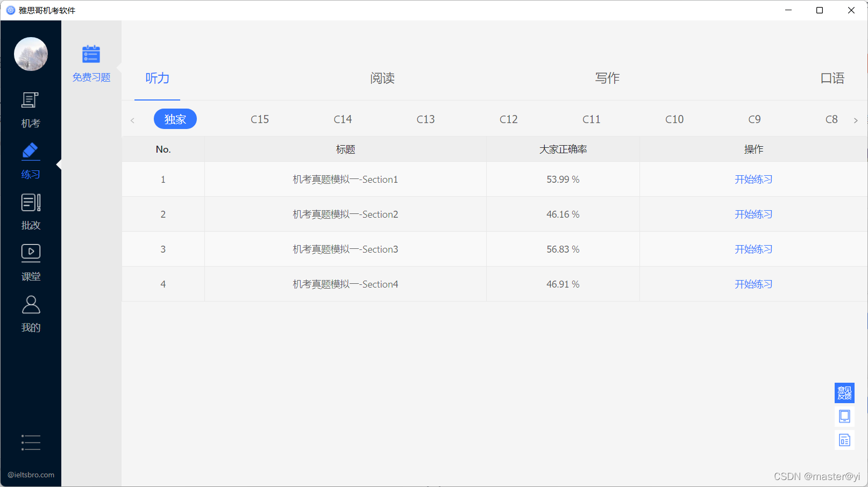Select the C11 book tab
This screenshot has width=868, height=487.
[591, 119]
